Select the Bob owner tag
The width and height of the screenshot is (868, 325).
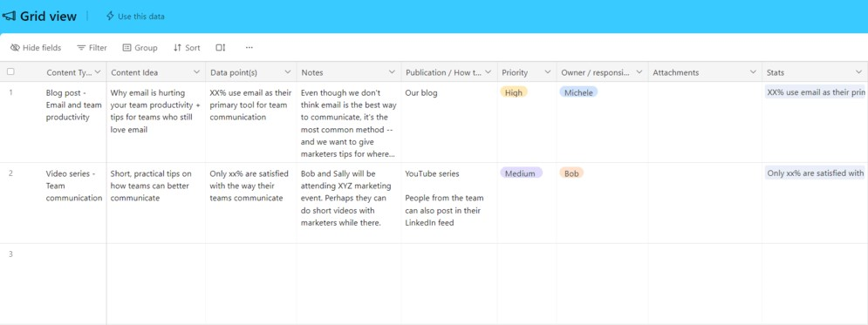pos(571,173)
